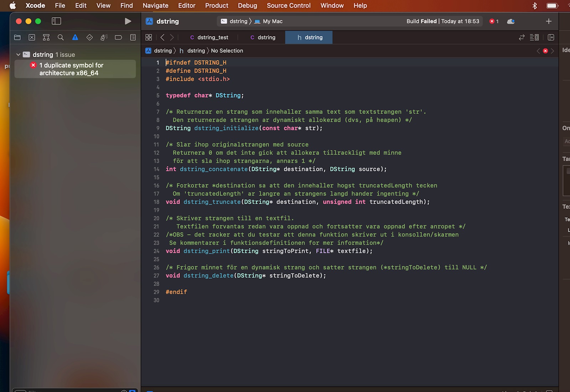The width and height of the screenshot is (570, 392).
Task: Open the Source Control navigator icon
Action: click(x=32, y=37)
